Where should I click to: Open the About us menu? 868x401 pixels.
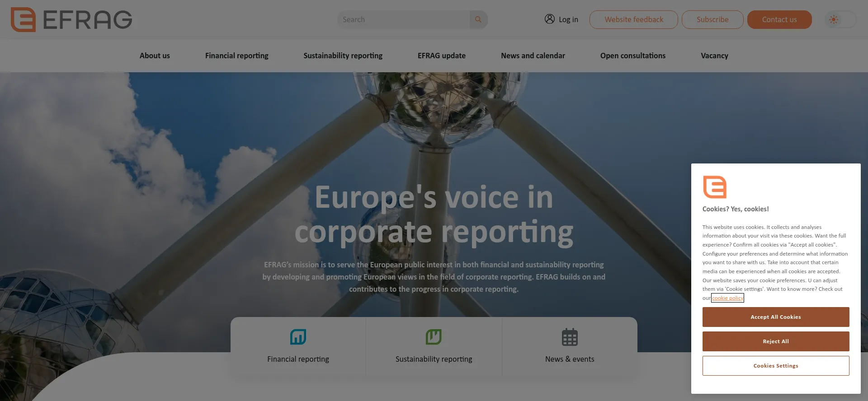click(155, 56)
